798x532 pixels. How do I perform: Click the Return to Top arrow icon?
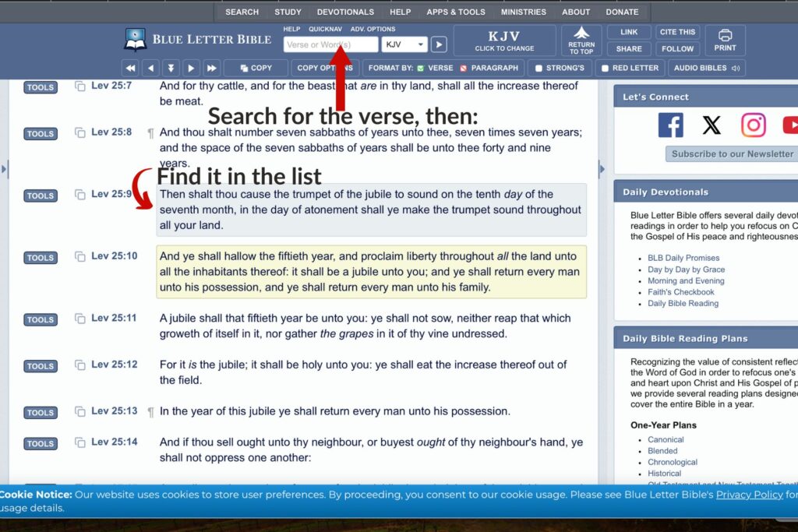click(581, 33)
